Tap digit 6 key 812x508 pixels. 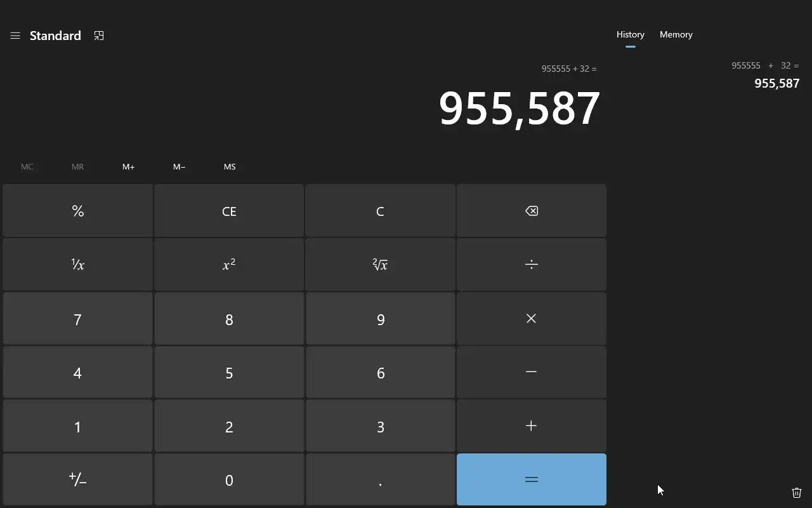click(x=381, y=372)
